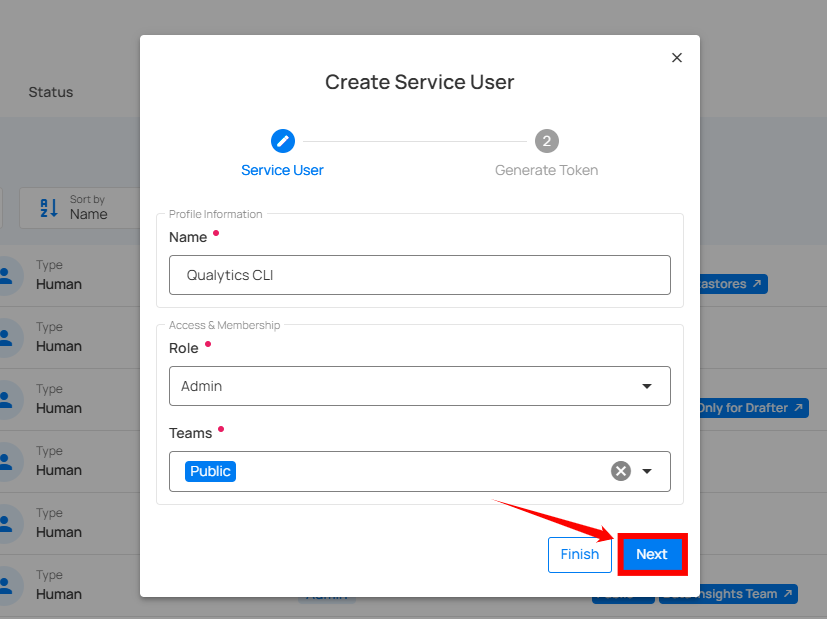
Task: Click the user avatar in the bottom row
Action: coord(7,585)
